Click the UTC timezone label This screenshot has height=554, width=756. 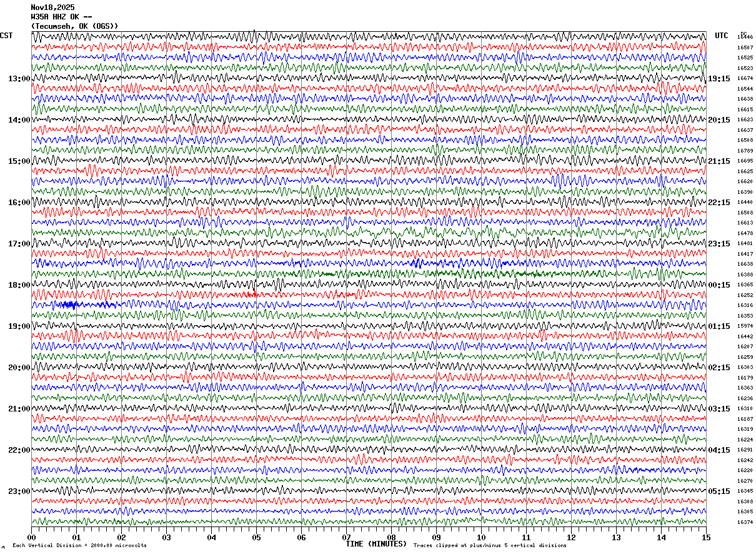(722, 36)
